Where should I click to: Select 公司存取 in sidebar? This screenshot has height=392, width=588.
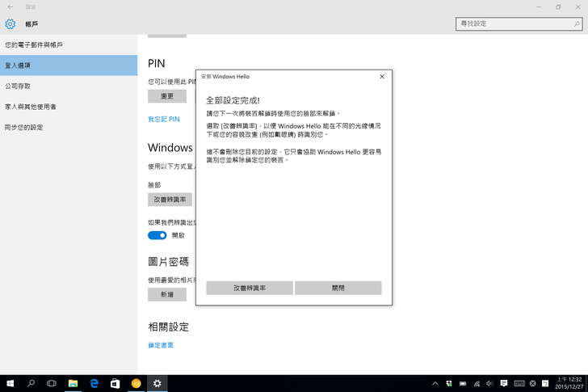tap(69, 86)
